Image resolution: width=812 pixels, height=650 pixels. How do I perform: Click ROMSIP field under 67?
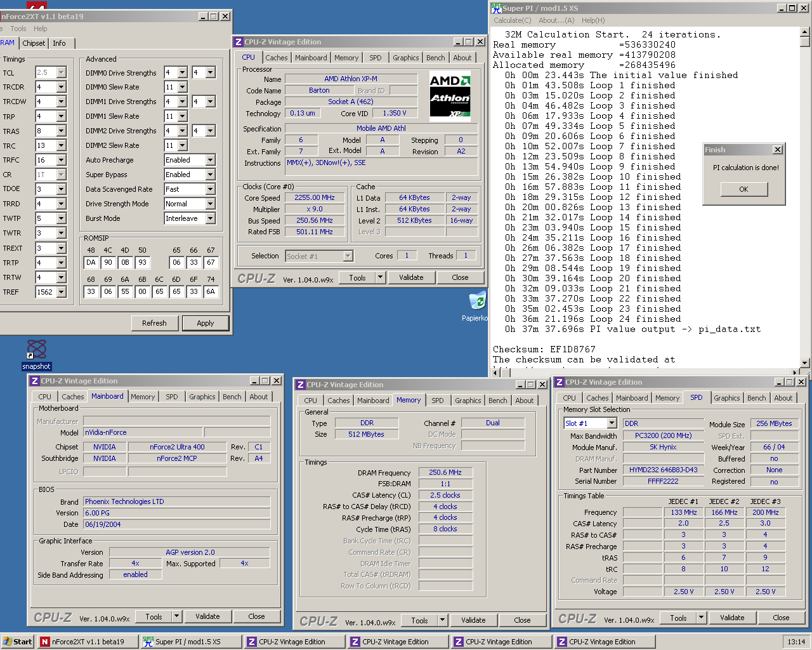[x=211, y=262]
